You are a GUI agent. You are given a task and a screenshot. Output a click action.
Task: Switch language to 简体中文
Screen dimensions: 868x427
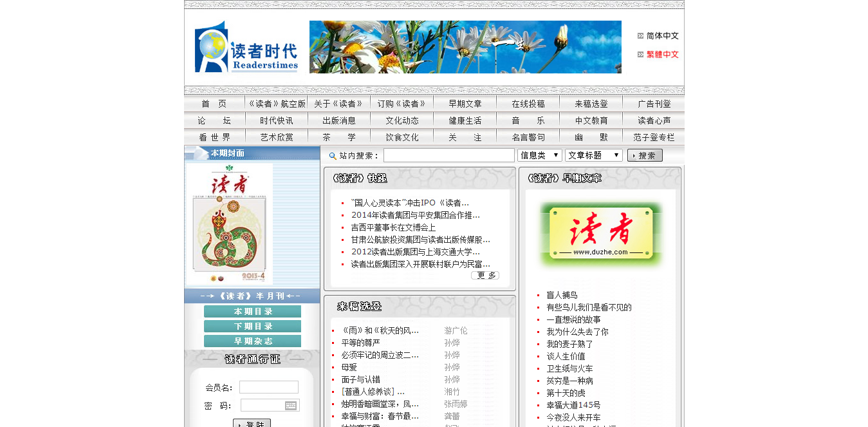tap(662, 36)
